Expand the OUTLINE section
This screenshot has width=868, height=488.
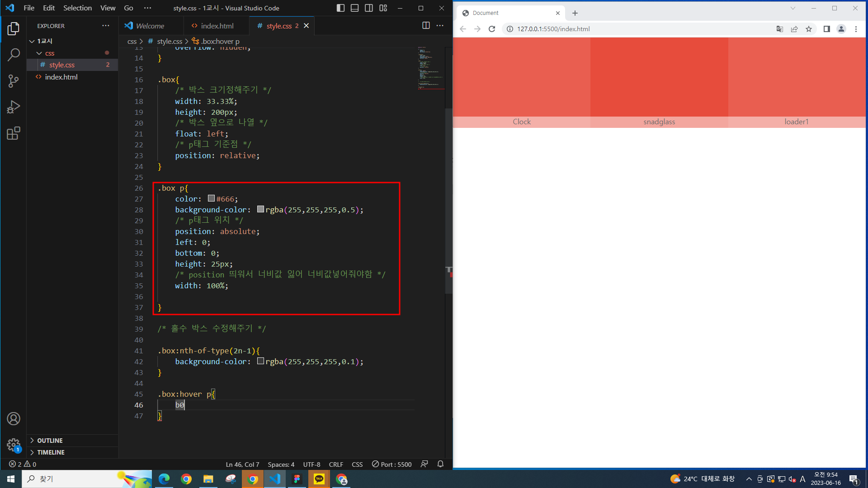[x=50, y=441]
